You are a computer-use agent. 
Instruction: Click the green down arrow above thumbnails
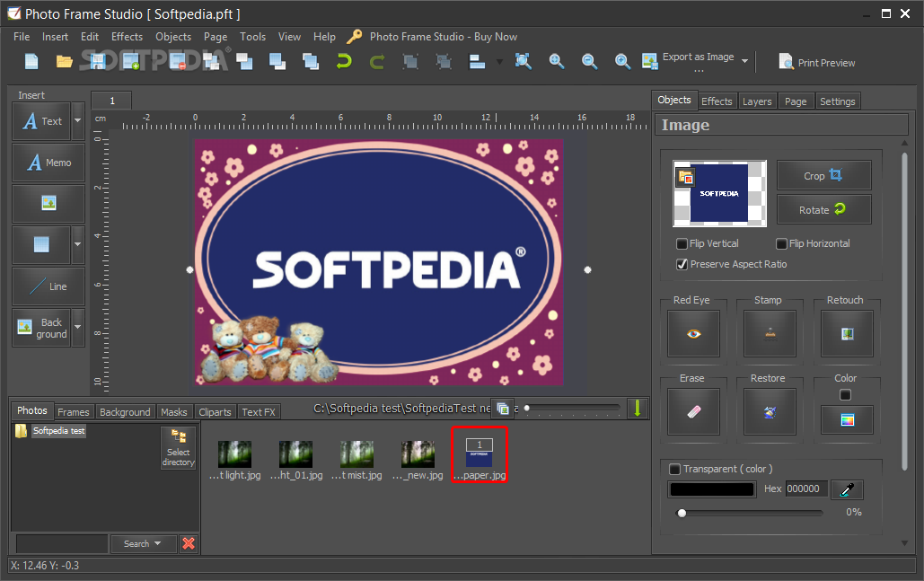coord(637,409)
